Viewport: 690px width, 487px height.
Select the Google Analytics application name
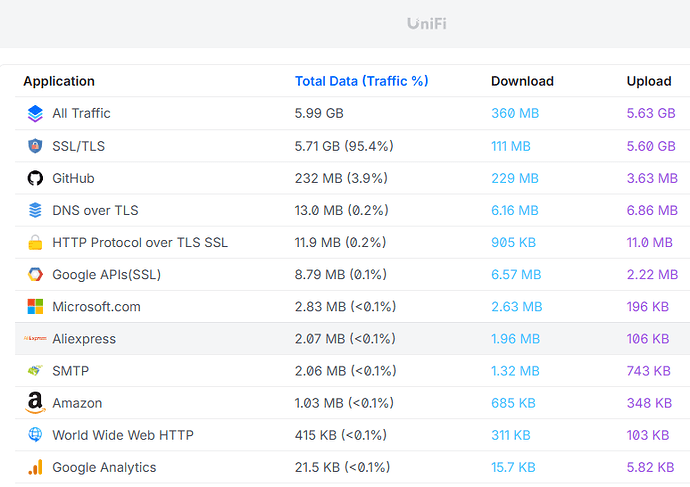pyautogui.click(x=104, y=467)
